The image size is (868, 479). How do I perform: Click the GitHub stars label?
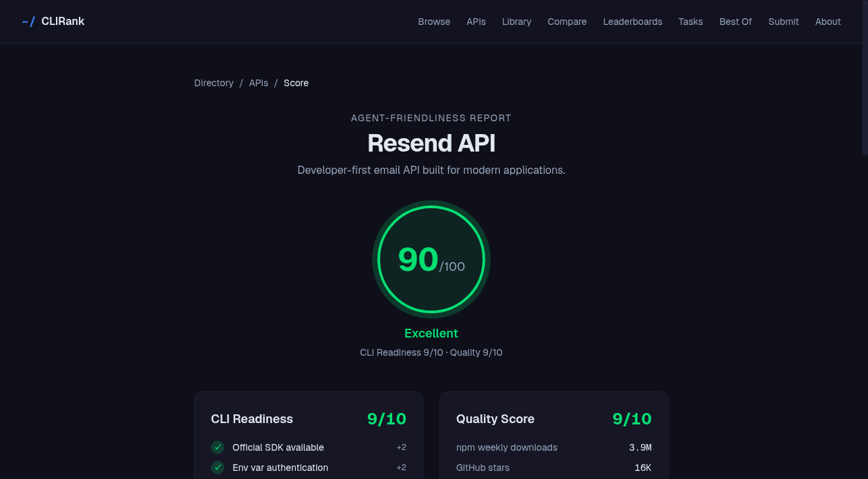coord(483,468)
